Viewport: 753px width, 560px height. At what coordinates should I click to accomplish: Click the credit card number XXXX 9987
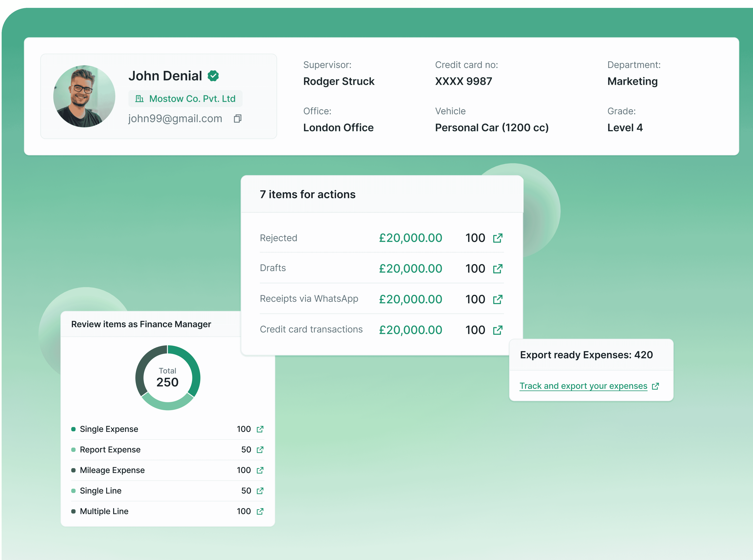pyautogui.click(x=464, y=81)
